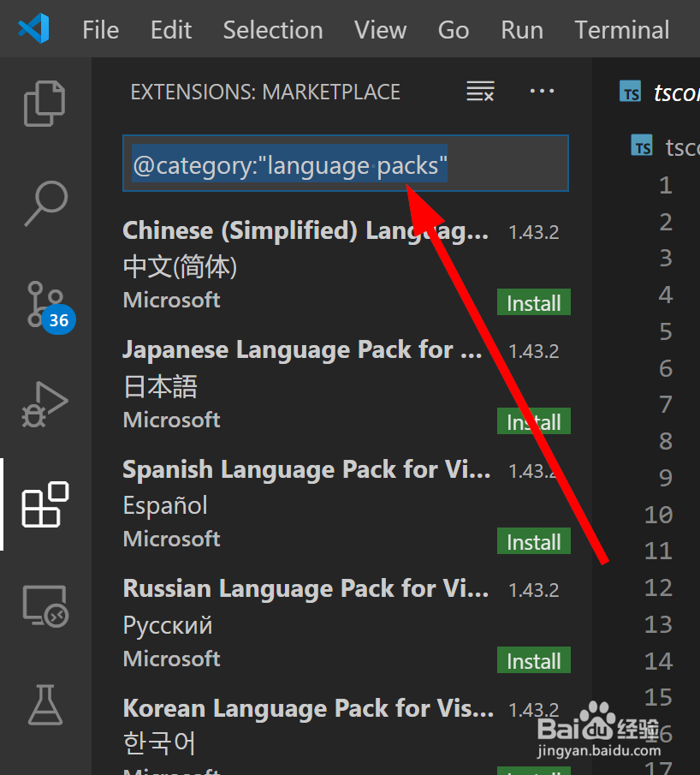Open the Go menu

[454, 30]
